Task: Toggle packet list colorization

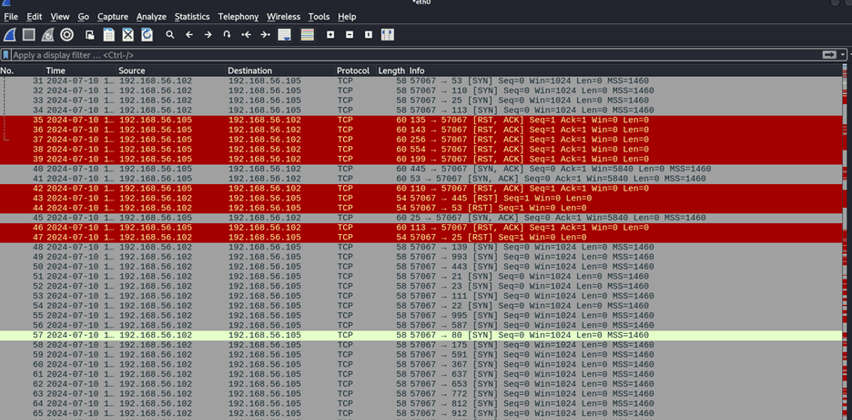Action: pos(308,35)
